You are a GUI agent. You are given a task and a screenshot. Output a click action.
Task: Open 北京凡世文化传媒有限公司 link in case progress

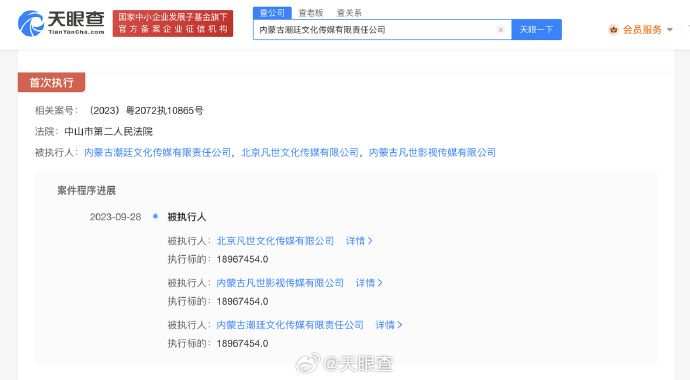(275, 241)
